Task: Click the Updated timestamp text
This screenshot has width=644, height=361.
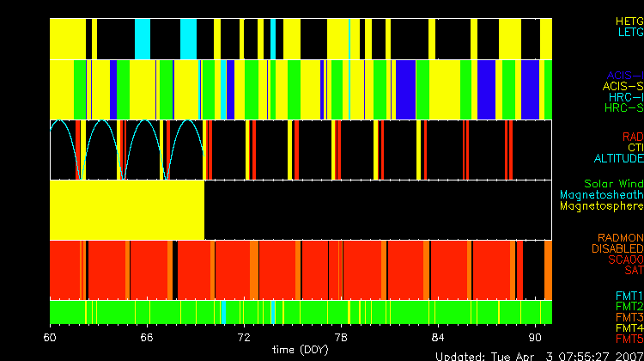Action: coord(538,355)
